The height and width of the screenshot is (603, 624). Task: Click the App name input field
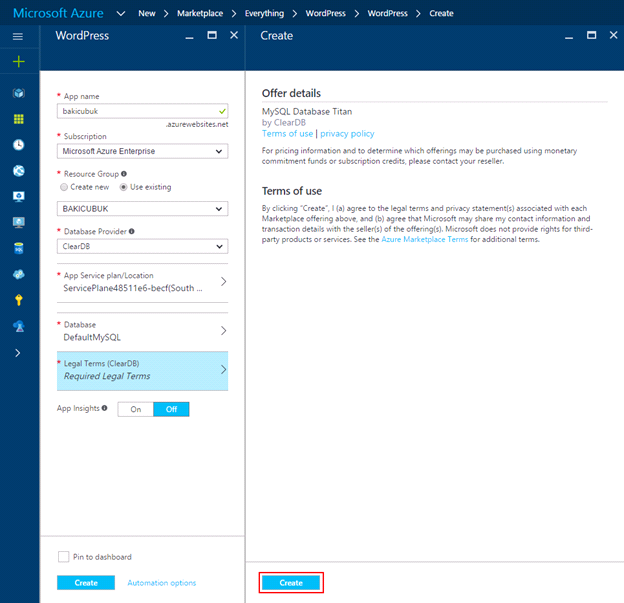point(142,111)
